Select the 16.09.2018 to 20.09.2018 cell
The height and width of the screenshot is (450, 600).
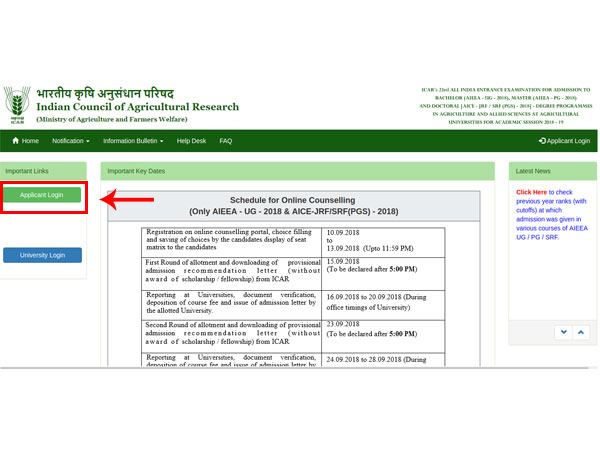[x=383, y=305]
